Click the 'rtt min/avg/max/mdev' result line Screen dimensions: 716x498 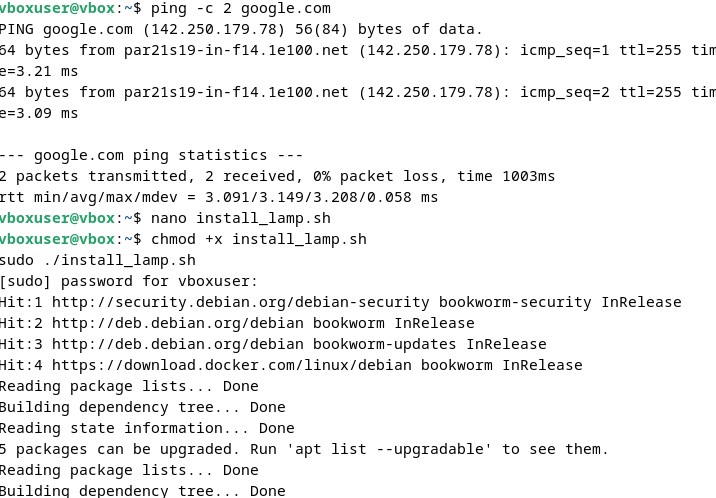pyautogui.click(x=218, y=197)
